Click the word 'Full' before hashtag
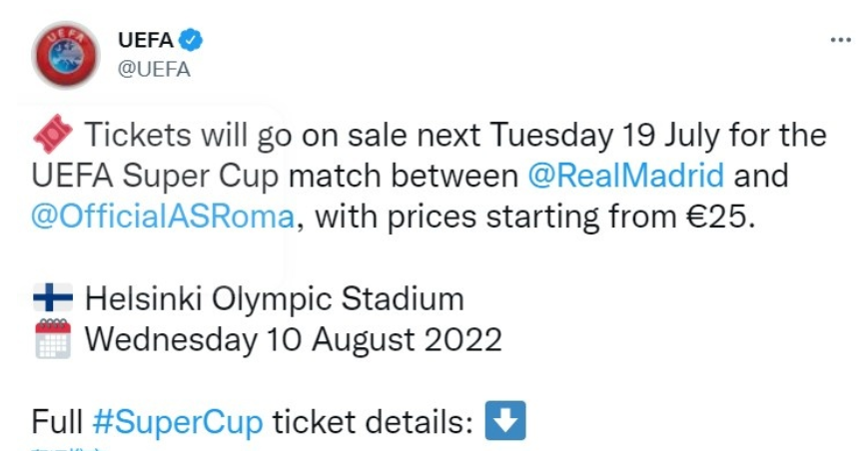868x451 pixels. tap(57, 422)
